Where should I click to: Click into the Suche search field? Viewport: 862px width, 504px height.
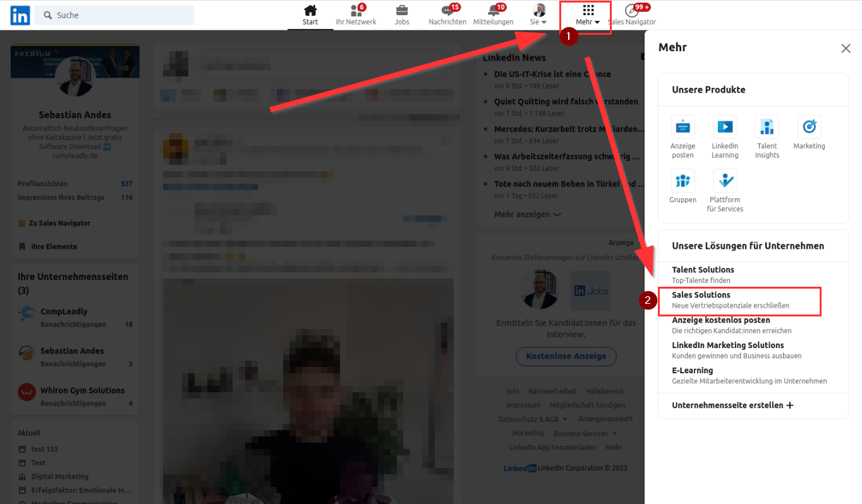[x=120, y=15]
